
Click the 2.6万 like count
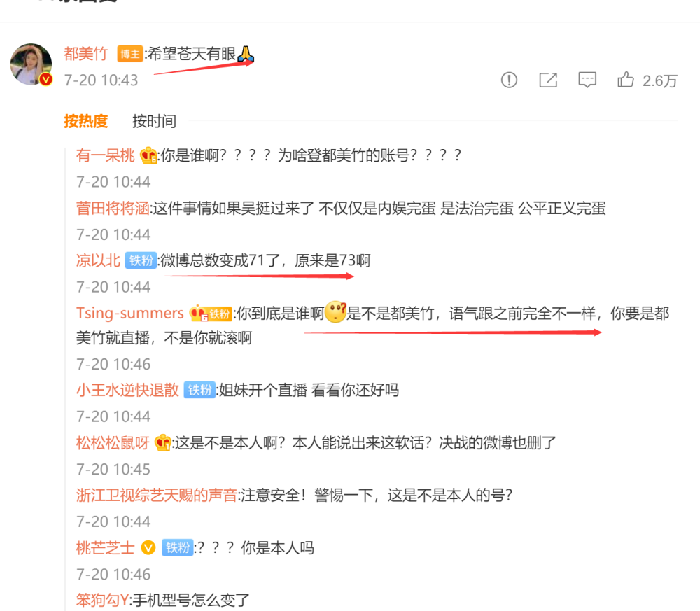coord(660,80)
